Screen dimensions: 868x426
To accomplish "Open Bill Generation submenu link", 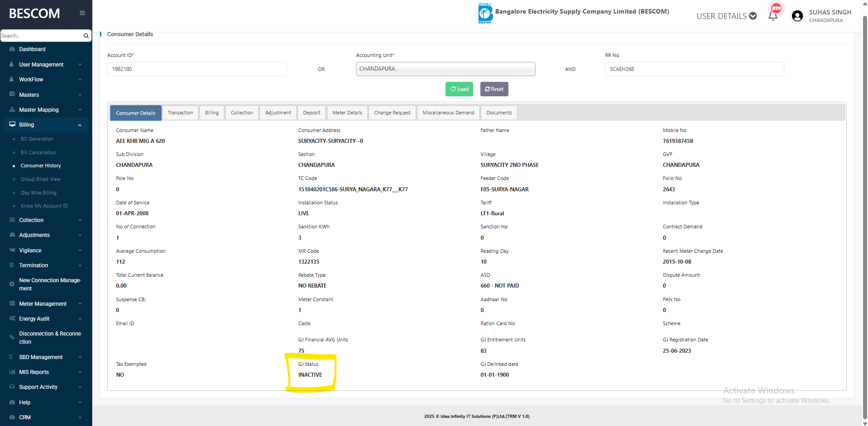I will click(37, 139).
